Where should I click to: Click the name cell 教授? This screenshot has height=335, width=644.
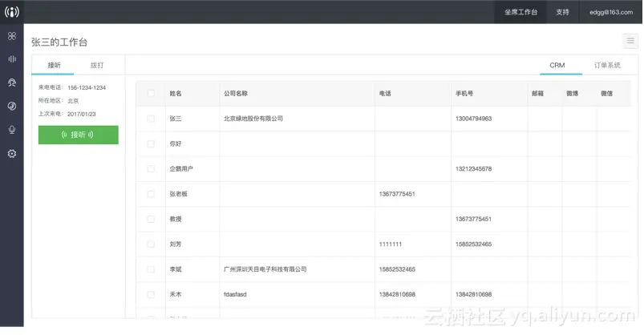[176, 219]
